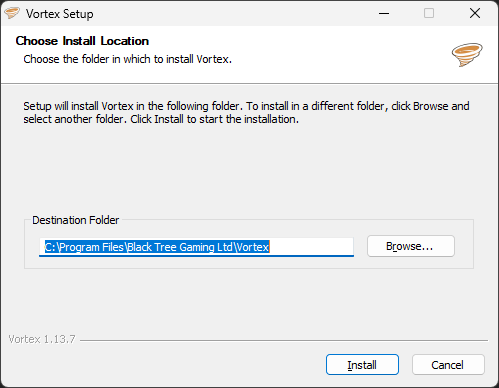Click the Vortex tornado logo in header
499x388 pixels.
pos(467,55)
